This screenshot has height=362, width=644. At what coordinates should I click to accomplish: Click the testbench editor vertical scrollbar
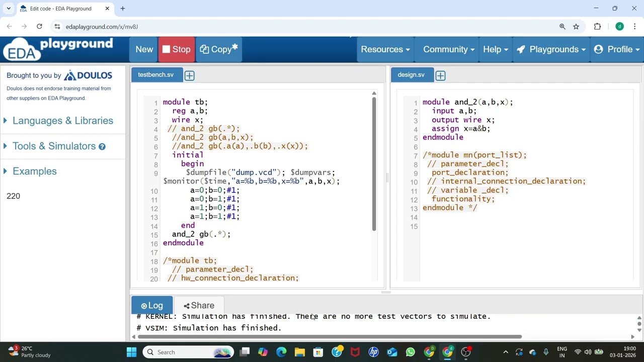374,163
